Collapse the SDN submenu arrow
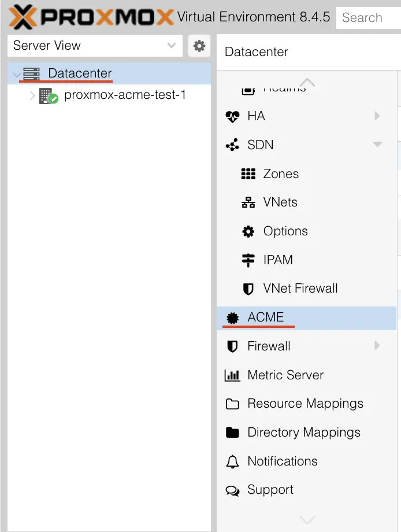This screenshot has width=401, height=532. (377, 144)
